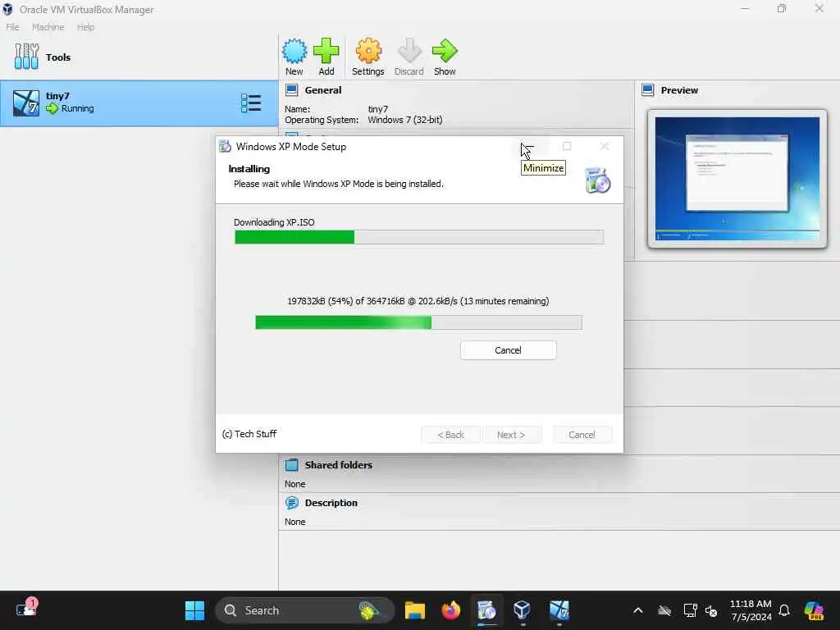Image resolution: width=840 pixels, height=630 pixels.
Task: Click the Preview section monitor icon
Action: [x=648, y=90]
